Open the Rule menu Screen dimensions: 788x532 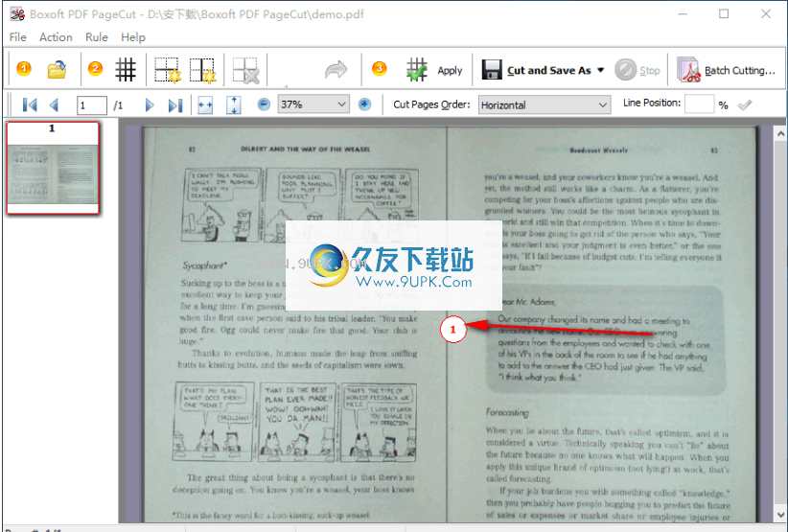(x=97, y=37)
